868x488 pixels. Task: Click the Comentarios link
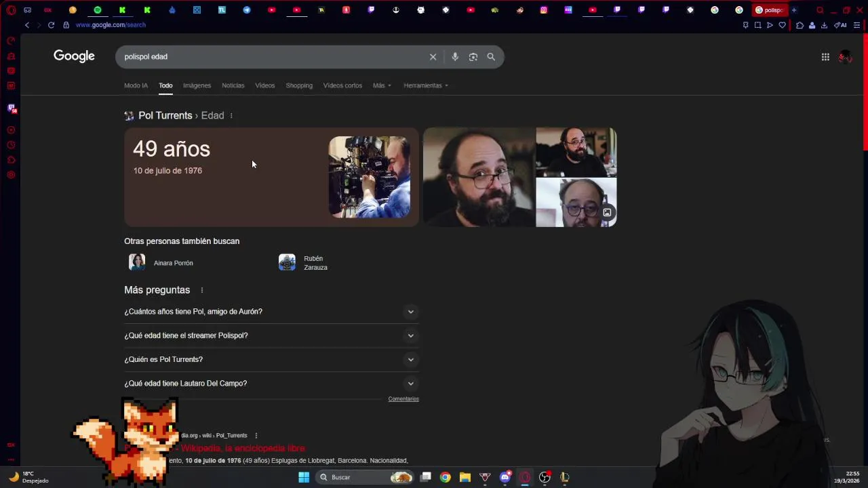tap(403, 399)
